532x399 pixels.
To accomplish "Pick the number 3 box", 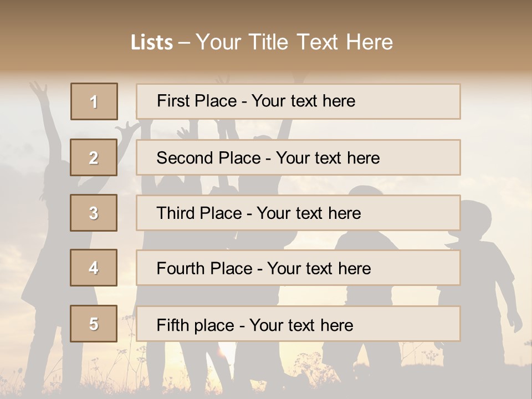I will pos(94,213).
